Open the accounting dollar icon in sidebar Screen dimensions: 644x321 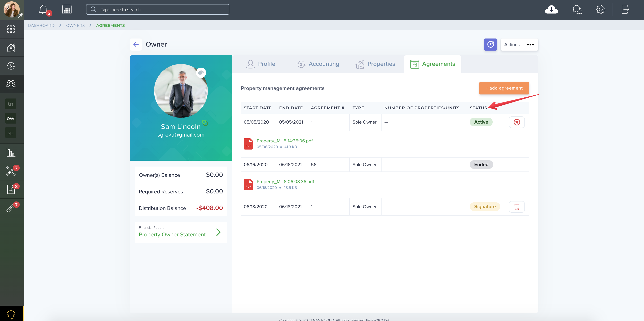coord(11,66)
